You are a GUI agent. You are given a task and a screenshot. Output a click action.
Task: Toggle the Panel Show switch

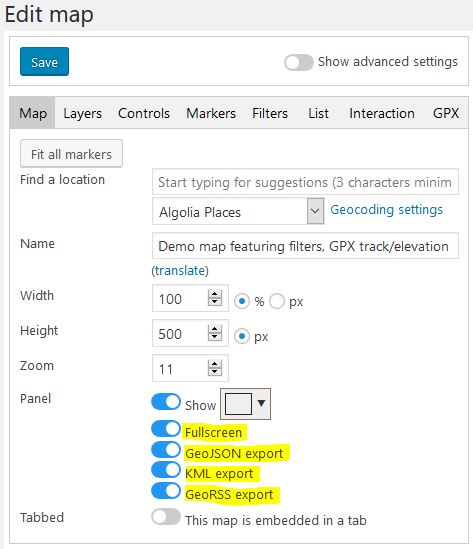pyautogui.click(x=166, y=402)
